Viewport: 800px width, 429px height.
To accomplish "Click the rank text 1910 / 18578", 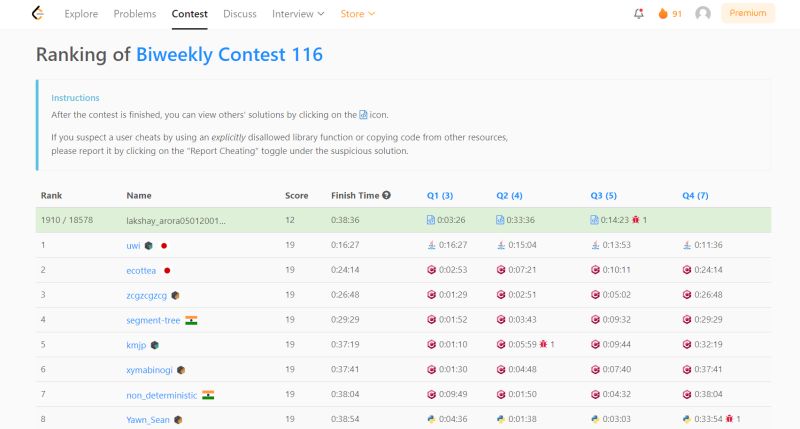I will tap(67, 220).
